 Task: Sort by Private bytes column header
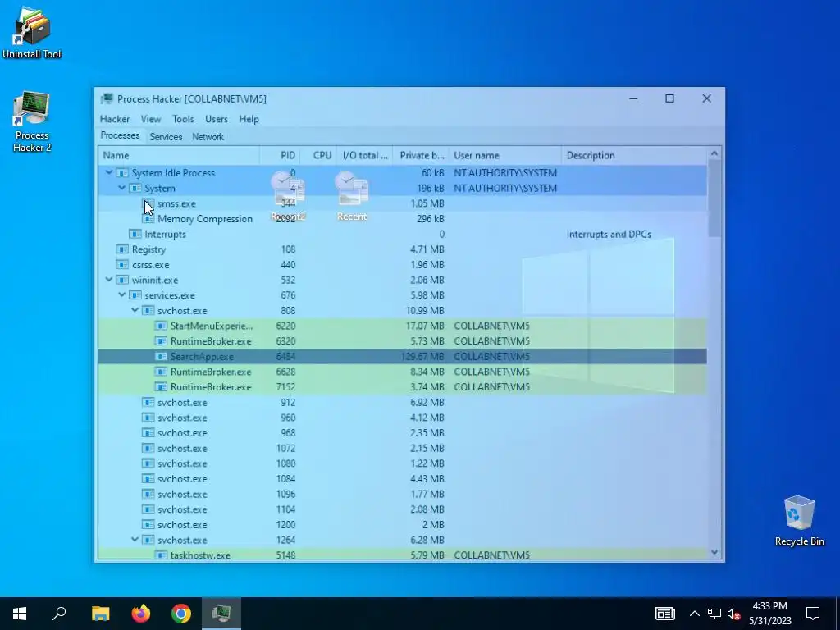[x=421, y=155]
